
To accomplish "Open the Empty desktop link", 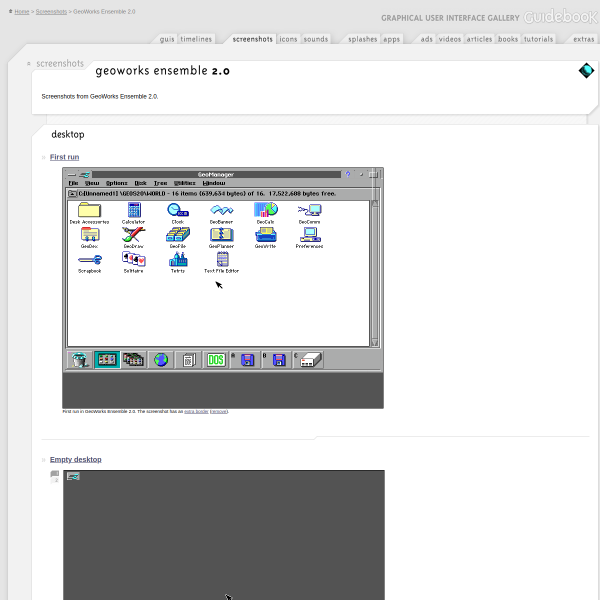I will click(75, 459).
